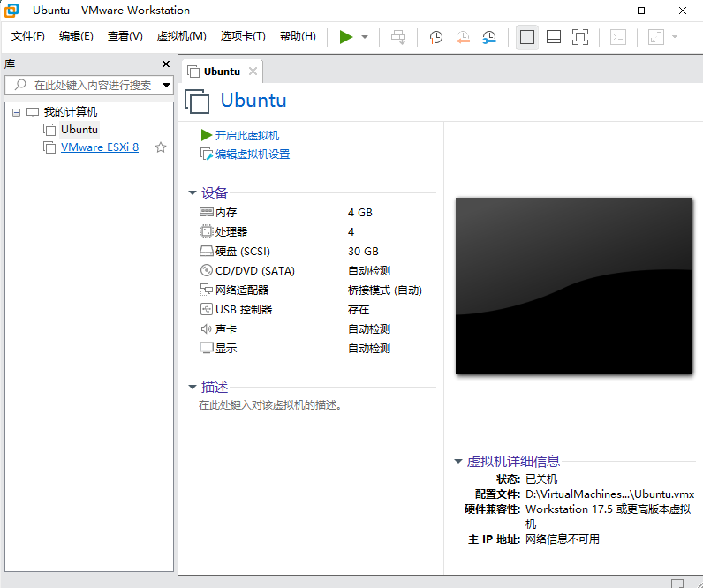Image resolution: width=703 pixels, height=588 pixels.
Task: Click the 内存 memory device icon
Action: [207, 212]
